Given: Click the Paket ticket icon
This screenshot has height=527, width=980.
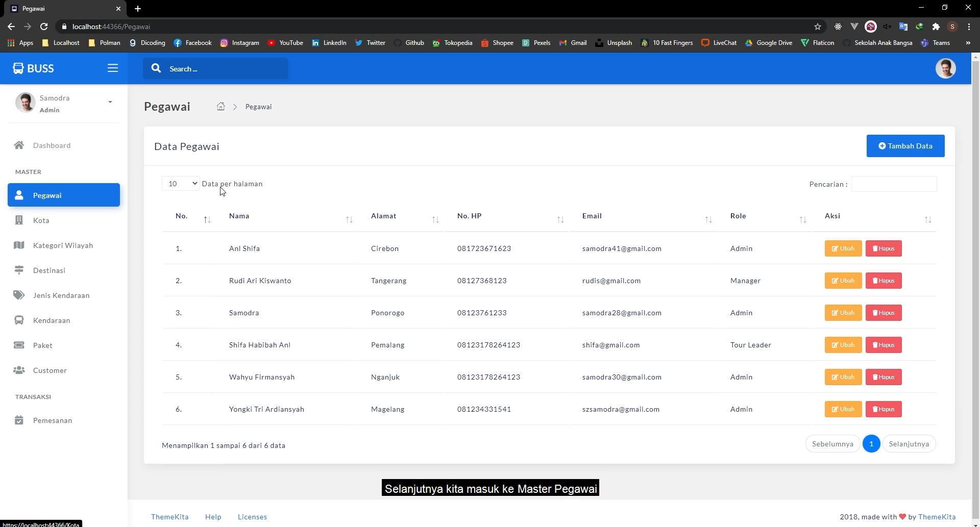Looking at the screenshot, I should (19, 345).
